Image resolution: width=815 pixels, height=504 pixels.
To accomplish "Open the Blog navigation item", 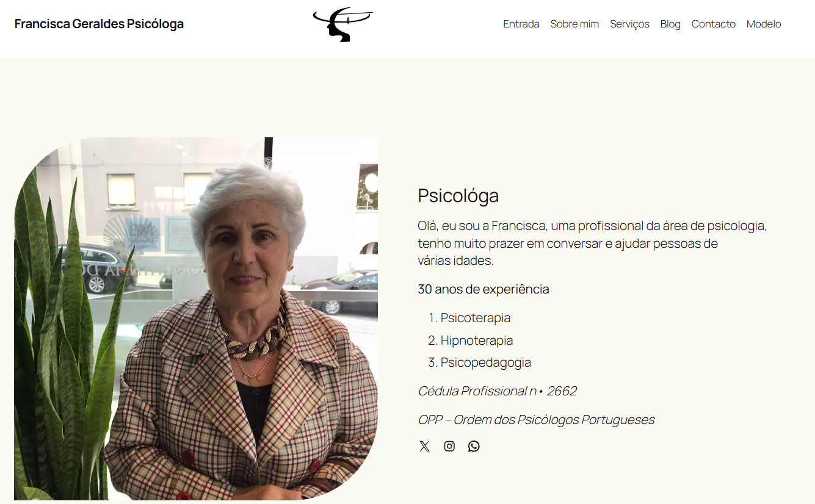I will click(x=670, y=24).
